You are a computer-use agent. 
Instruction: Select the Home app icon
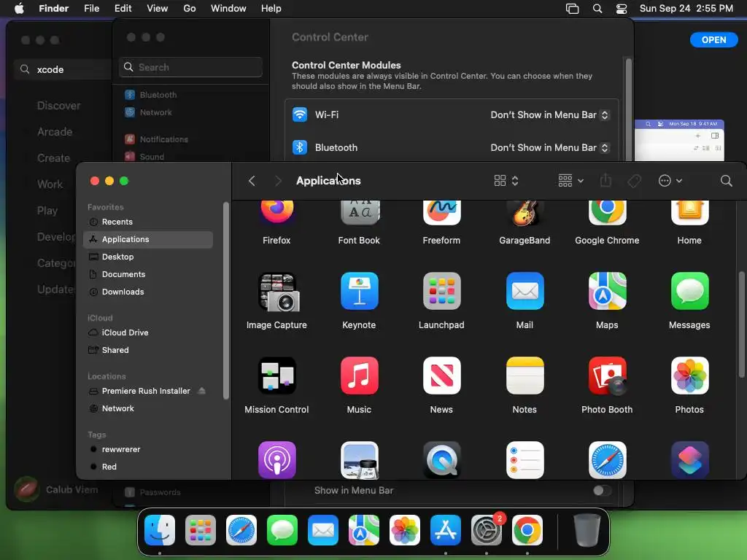[689, 212]
